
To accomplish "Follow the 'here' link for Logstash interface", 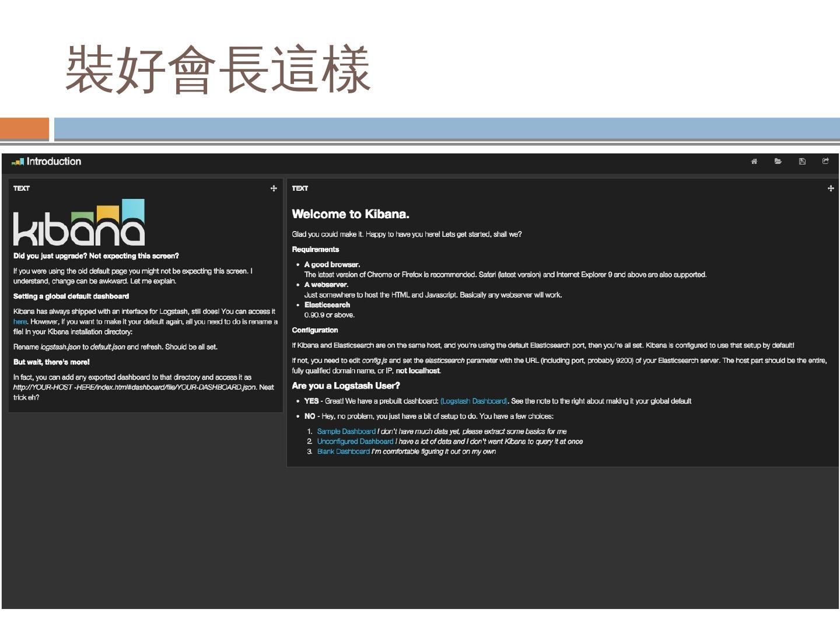I will click(20, 321).
